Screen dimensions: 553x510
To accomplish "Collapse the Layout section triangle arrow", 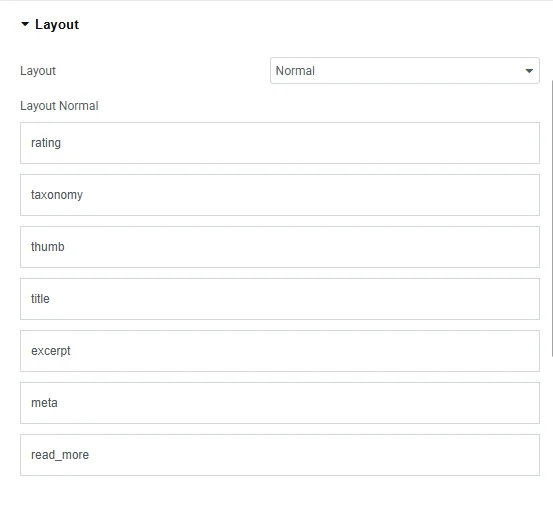I will pyautogui.click(x=25, y=24).
